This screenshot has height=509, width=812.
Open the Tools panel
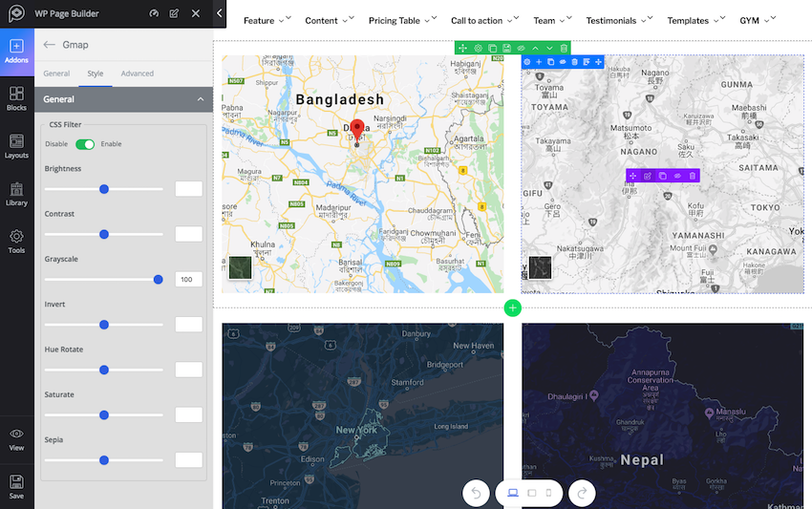click(16, 242)
